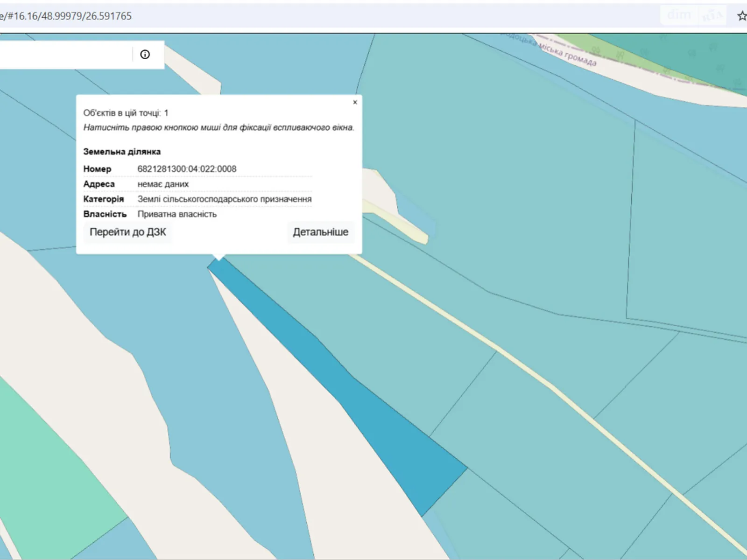747x560 pixels.
Task: Close the land parcel popup
Action: point(355,102)
